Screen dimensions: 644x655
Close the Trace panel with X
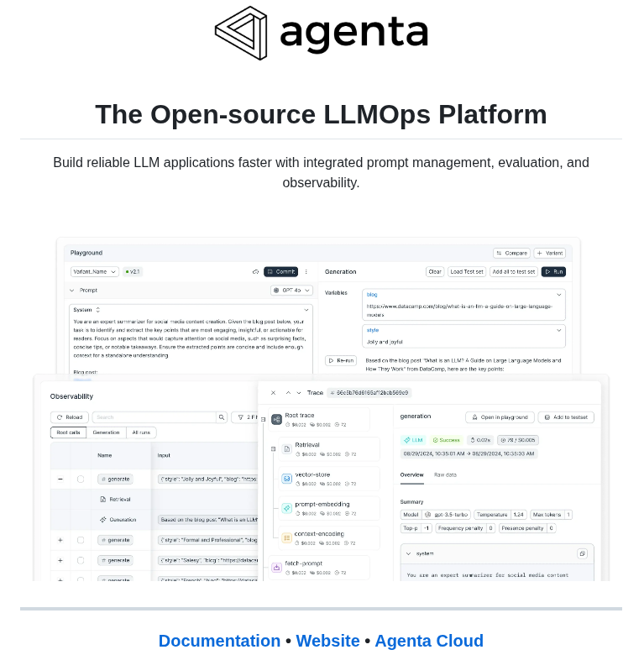coord(273,393)
